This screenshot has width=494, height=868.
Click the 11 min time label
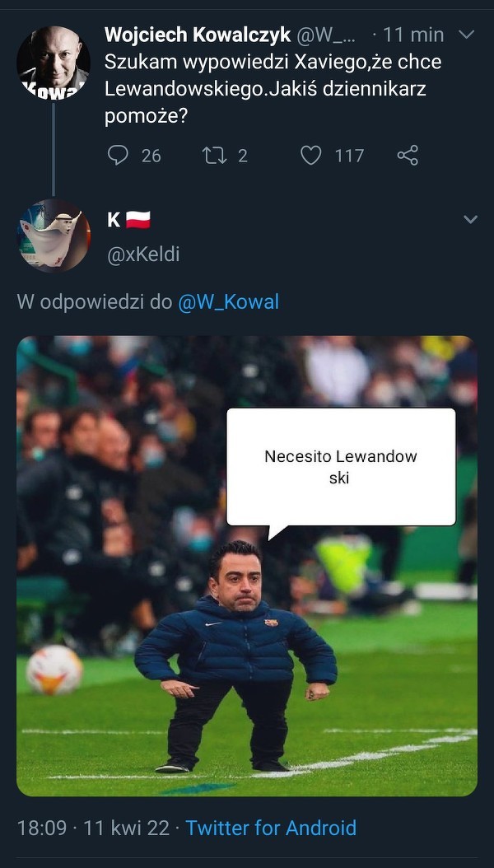413,35
